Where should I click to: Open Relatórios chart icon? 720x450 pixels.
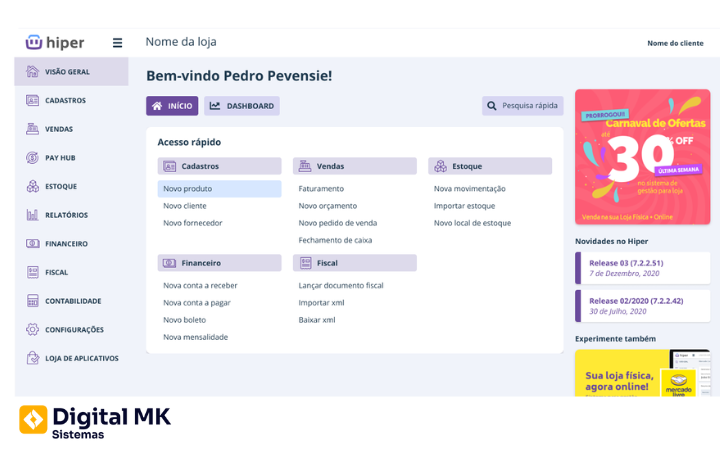tap(32, 215)
